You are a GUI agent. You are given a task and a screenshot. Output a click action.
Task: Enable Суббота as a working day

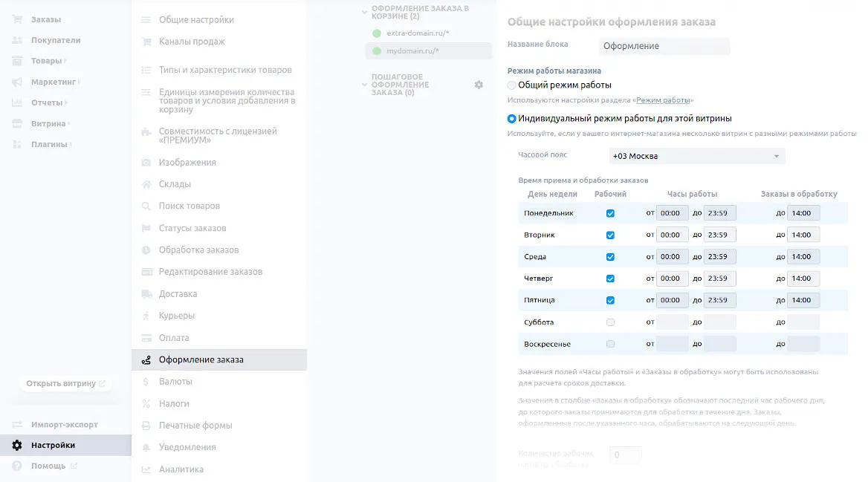point(610,322)
